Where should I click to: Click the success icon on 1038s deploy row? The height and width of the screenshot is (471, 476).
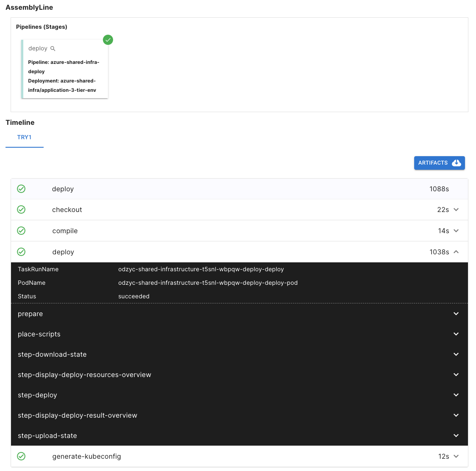[21, 252]
